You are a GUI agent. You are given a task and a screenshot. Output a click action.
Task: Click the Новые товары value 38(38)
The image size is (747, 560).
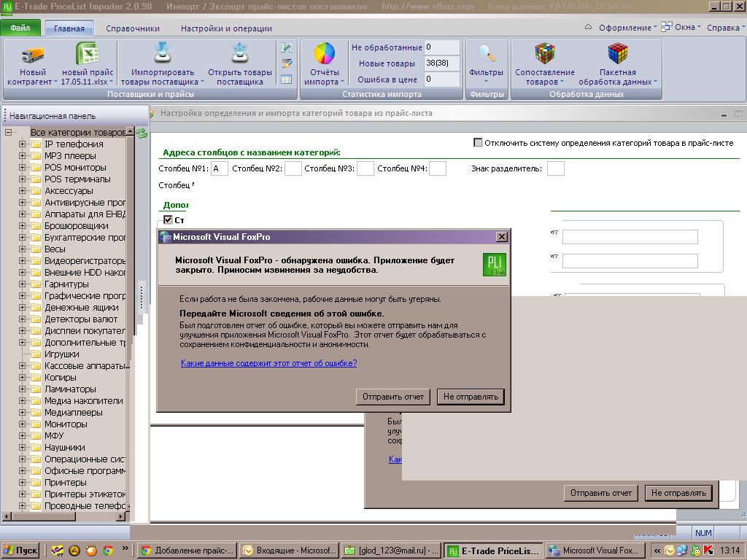click(441, 63)
